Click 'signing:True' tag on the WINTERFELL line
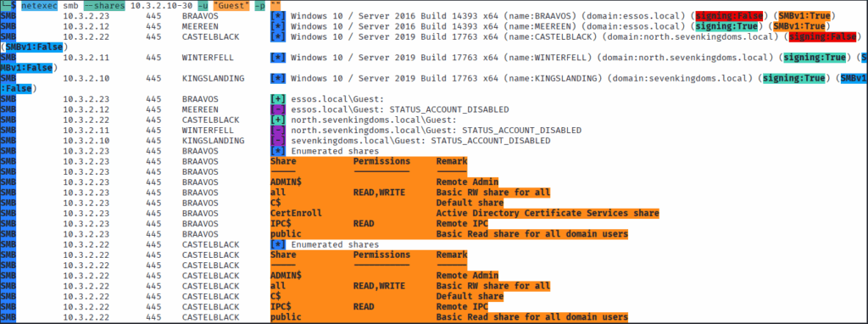Image resolution: width=868 pixels, height=324 pixels. point(814,58)
